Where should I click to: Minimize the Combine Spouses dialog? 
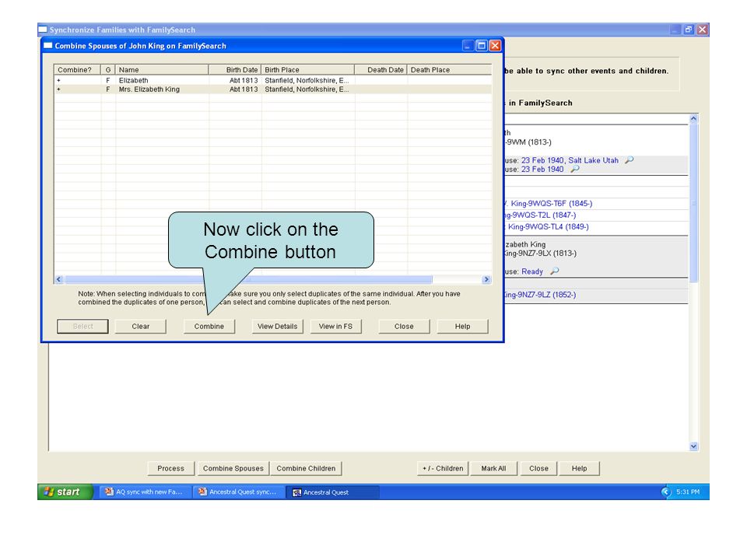(468, 45)
